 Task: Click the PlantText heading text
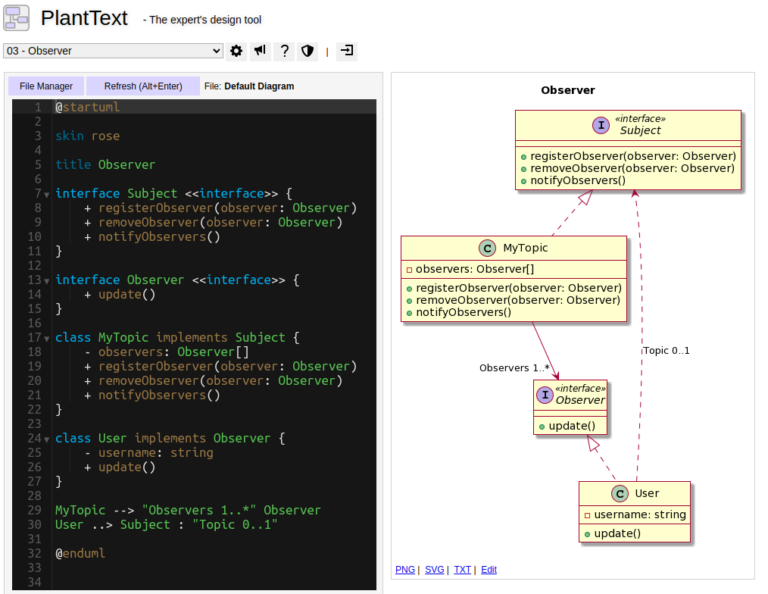pos(84,18)
